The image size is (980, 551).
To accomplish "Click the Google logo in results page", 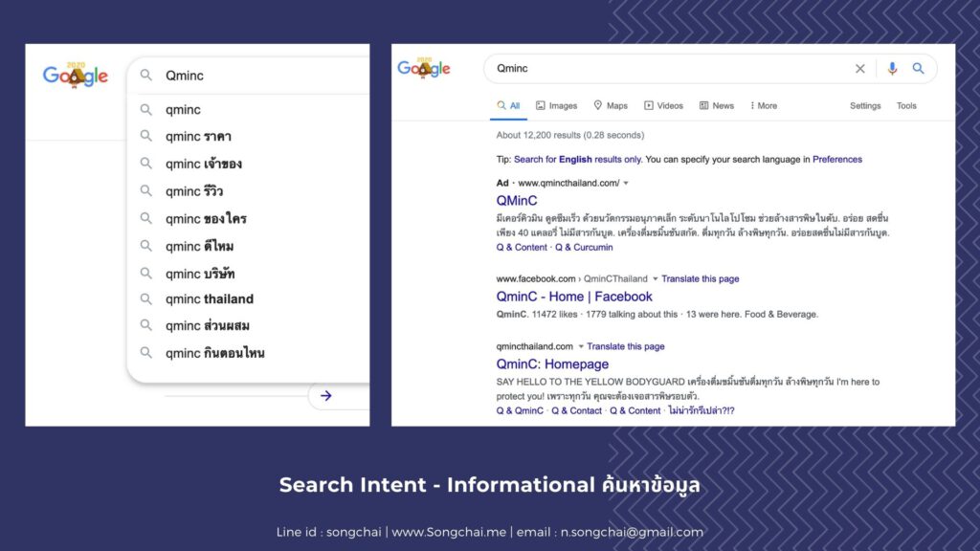I will pyautogui.click(x=424, y=68).
